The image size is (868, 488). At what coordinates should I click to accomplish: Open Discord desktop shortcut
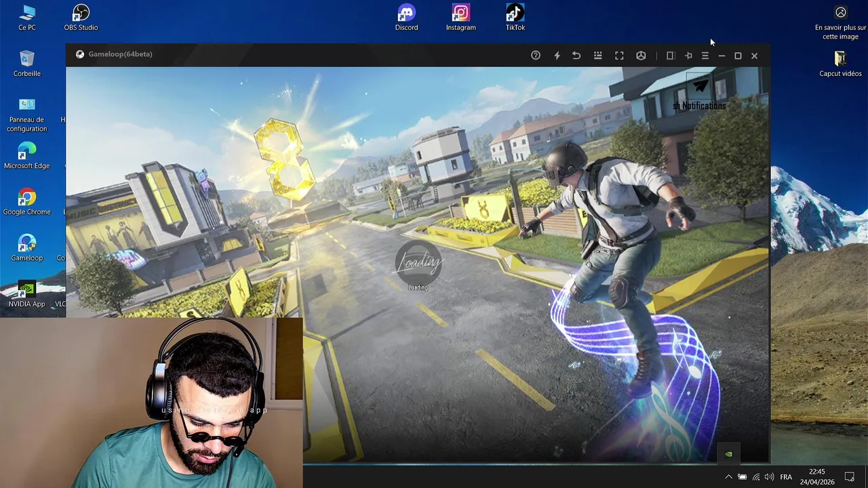(x=407, y=18)
